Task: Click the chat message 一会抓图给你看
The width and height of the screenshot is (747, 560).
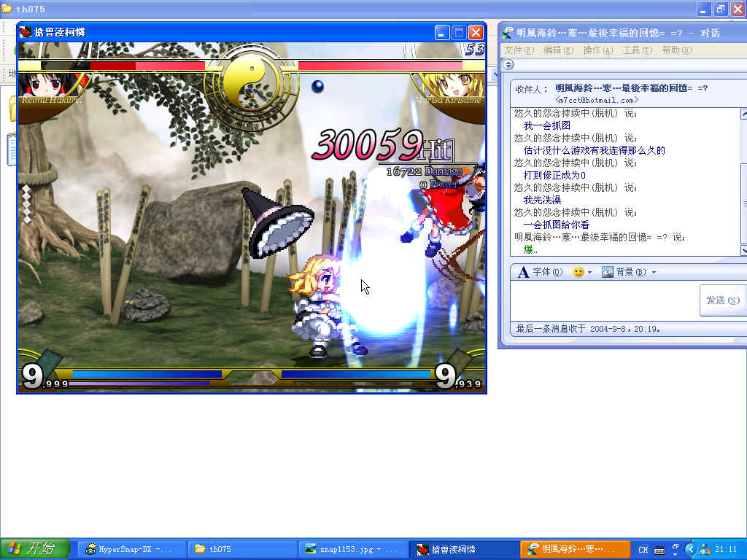Action: point(557,225)
